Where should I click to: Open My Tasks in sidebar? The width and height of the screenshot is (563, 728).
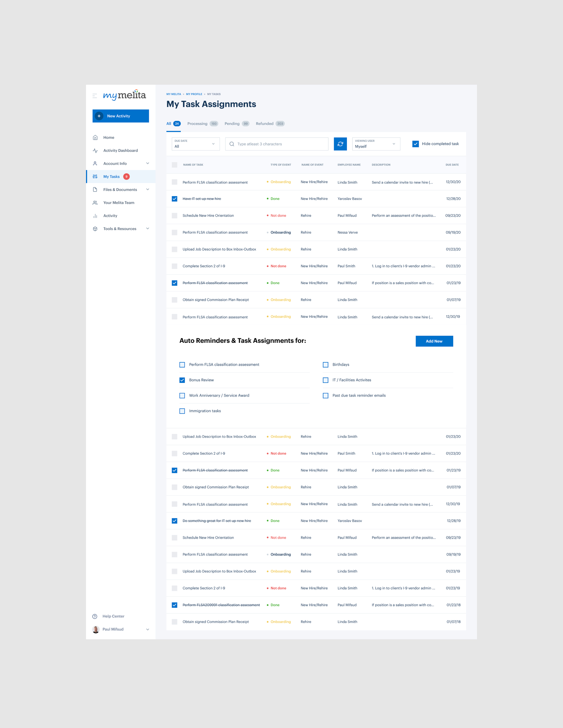pos(121,177)
